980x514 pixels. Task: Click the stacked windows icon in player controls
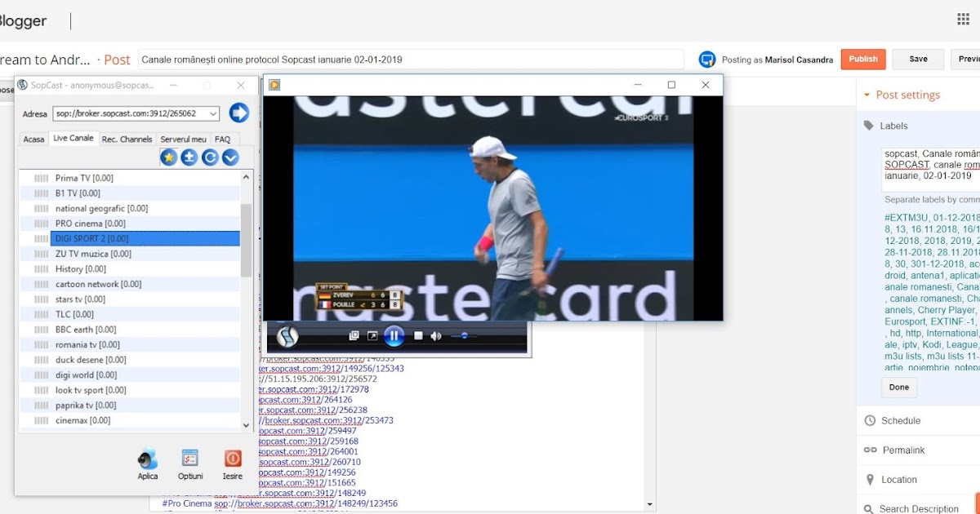tap(354, 335)
